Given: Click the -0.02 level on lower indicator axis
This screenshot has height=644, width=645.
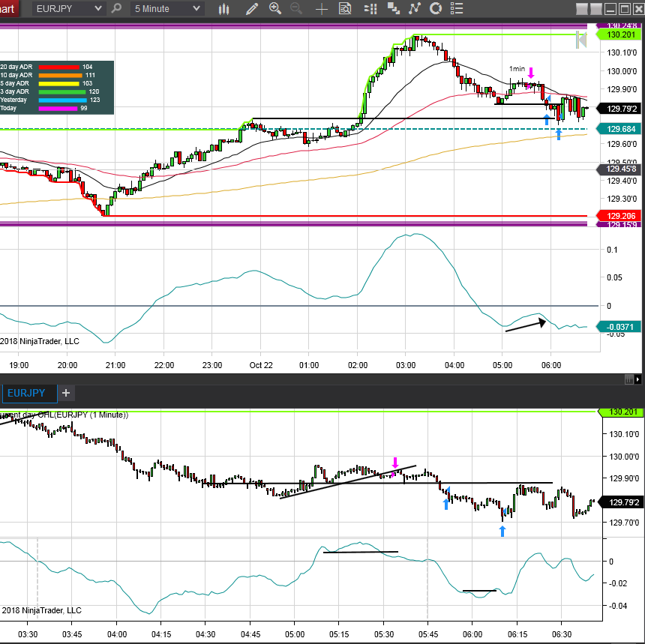Looking at the screenshot, I should pyautogui.click(x=618, y=583).
